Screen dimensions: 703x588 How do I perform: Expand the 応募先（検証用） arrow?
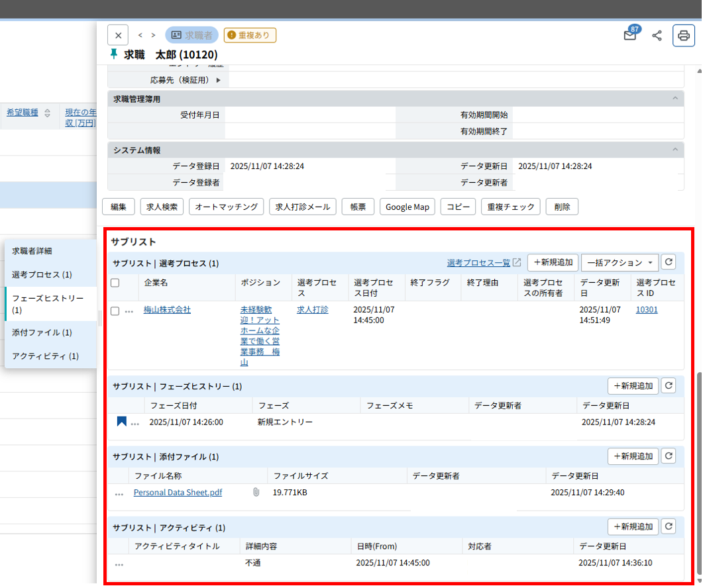pyautogui.click(x=219, y=80)
